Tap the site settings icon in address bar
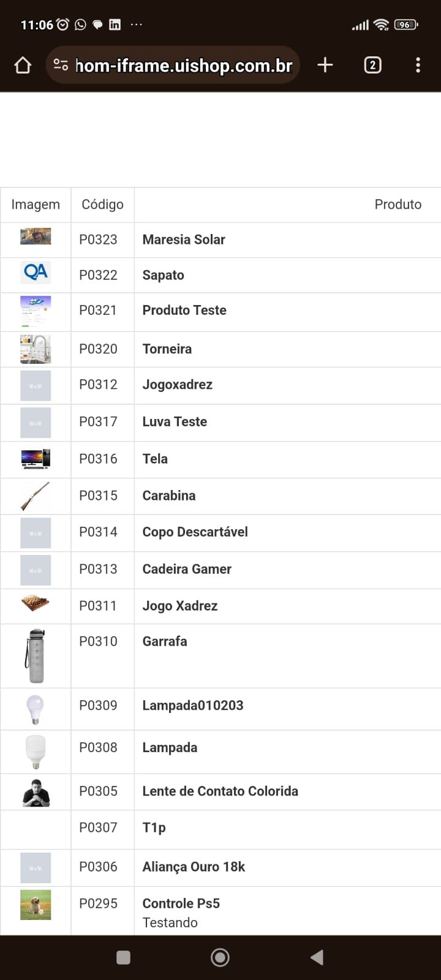The width and height of the screenshot is (441, 980). tap(61, 65)
